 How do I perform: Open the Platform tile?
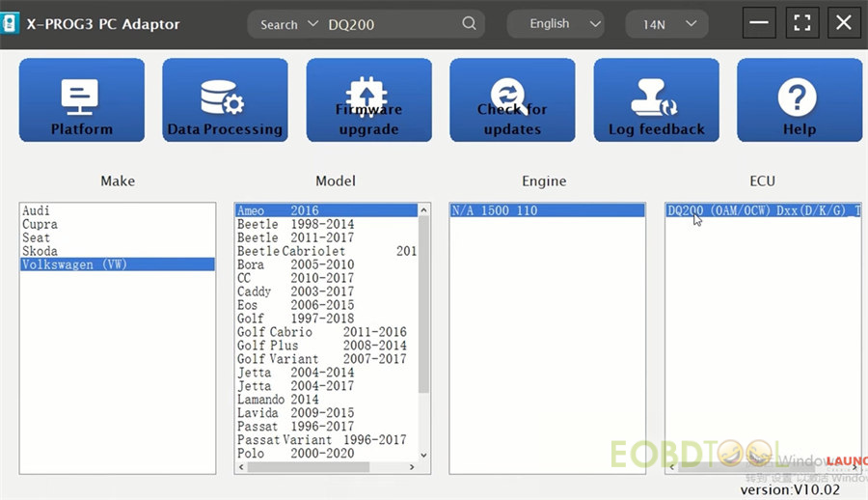(x=82, y=99)
